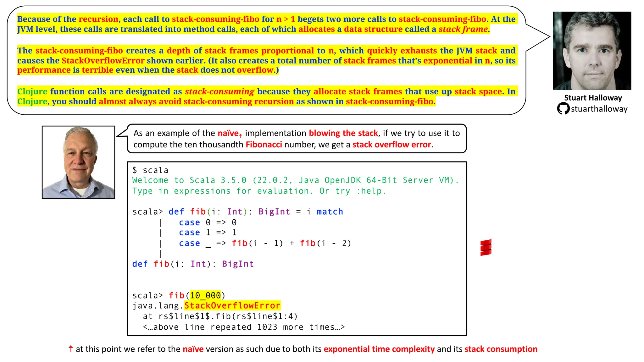Click the 'case 1 => 1' line
The width and height of the screenshot is (644, 362).
[x=208, y=233]
